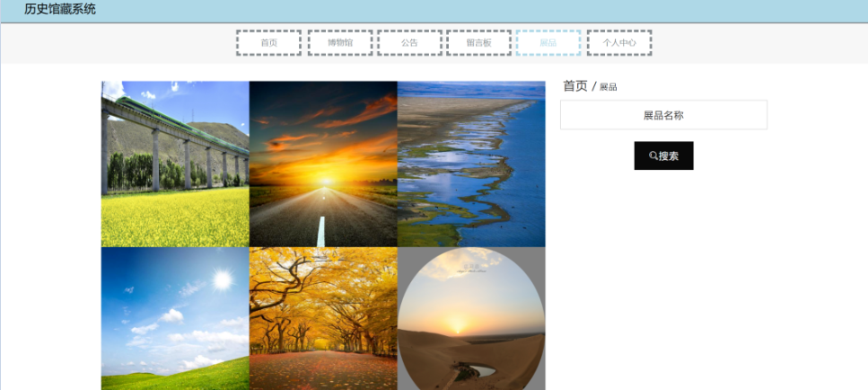Switch to the 留言板 tab
The width and height of the screenshot is (868, 390).
[478, 42]
